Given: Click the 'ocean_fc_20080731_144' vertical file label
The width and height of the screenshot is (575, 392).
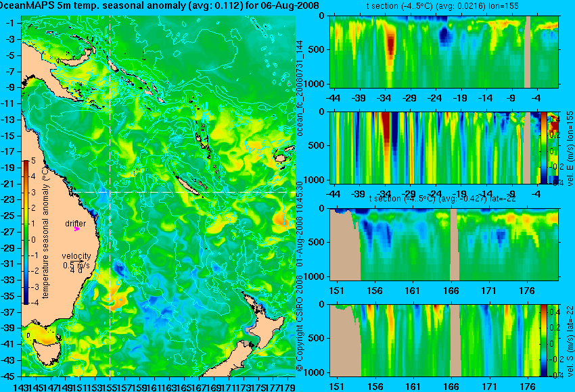Looking at the screenshot, I should coord(300,88).
